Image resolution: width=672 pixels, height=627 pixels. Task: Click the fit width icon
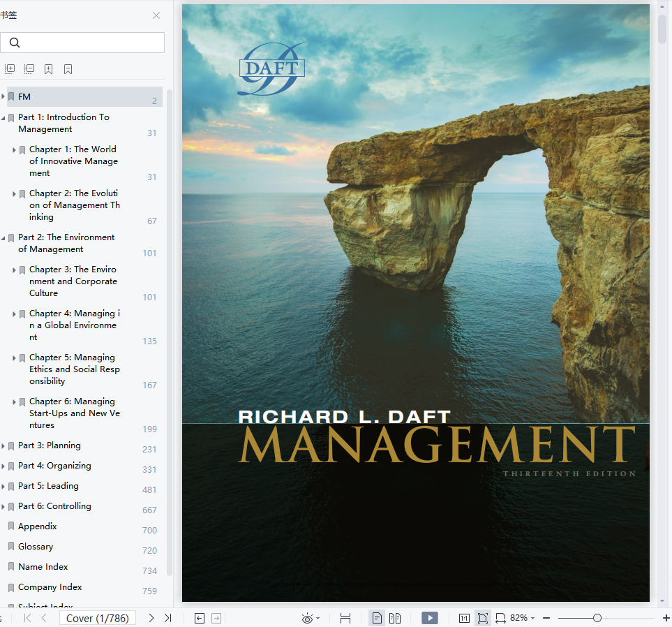[500, 618]
